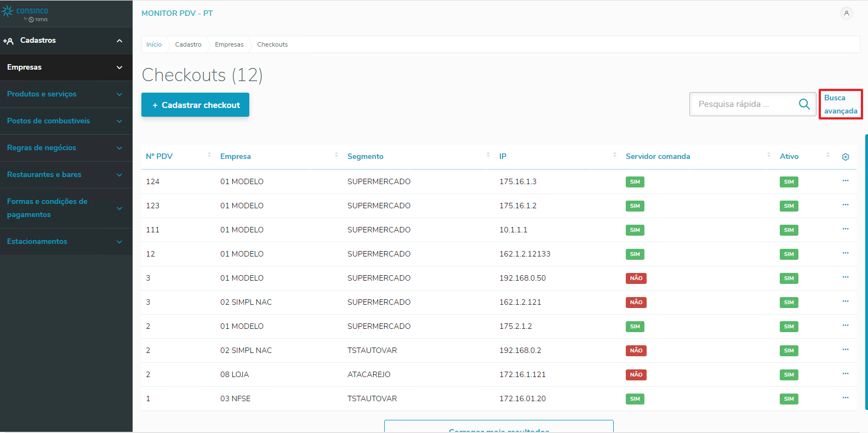Click the page vertical scrollbar
Image resolution: width=868 pixels, height=433 pixels.
click(x=866, y=272)
